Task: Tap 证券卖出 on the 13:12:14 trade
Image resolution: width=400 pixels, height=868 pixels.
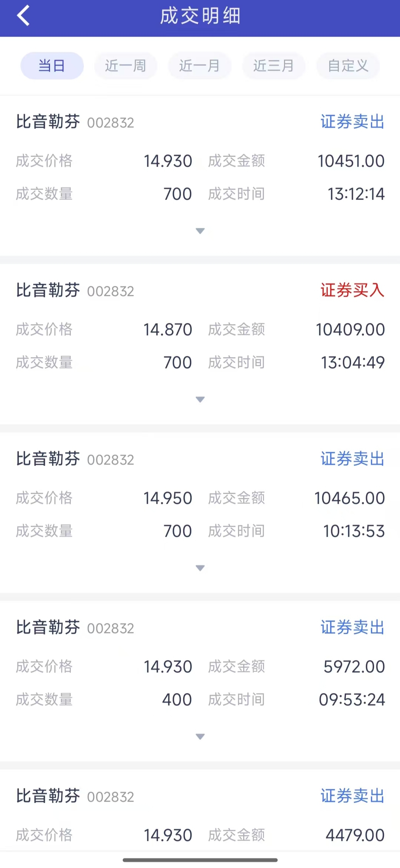Action: (x=352, y=122)
